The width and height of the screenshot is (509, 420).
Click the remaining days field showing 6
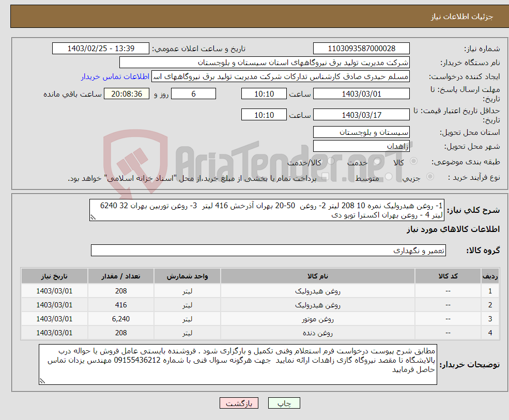(193, 94)
